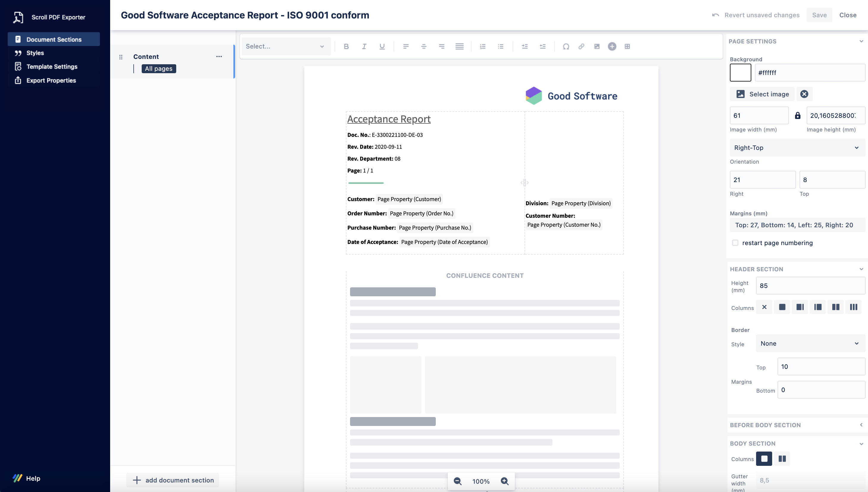Click the add document section button
The height and width of the screenshot is (492, 868).
(x=173, y=480)
